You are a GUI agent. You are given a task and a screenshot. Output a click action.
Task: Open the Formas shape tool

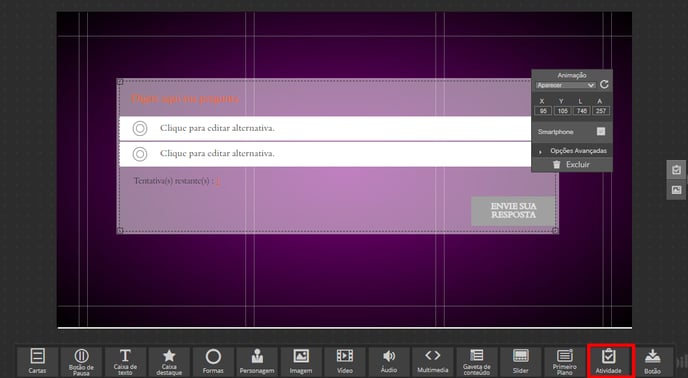coord(213,361)
